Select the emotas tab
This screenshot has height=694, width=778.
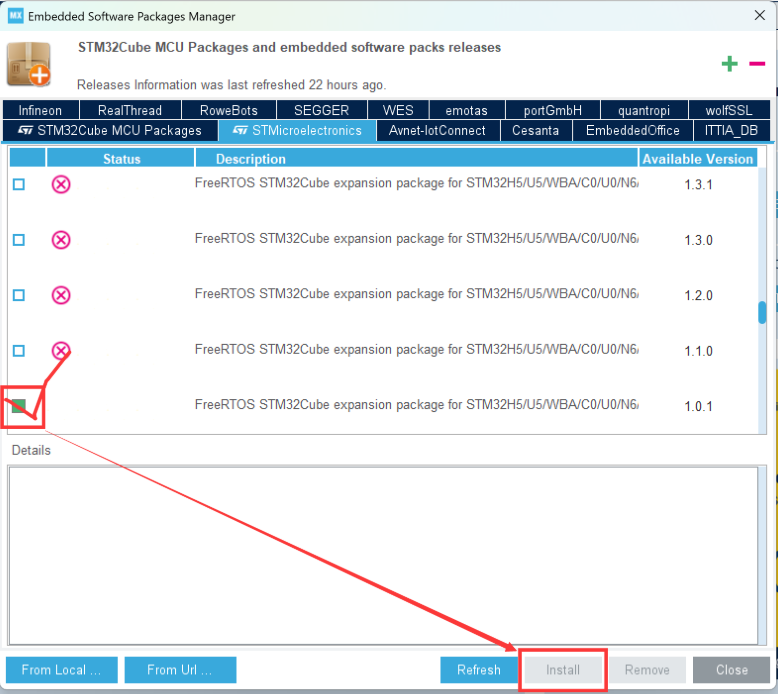pos(466,110)
